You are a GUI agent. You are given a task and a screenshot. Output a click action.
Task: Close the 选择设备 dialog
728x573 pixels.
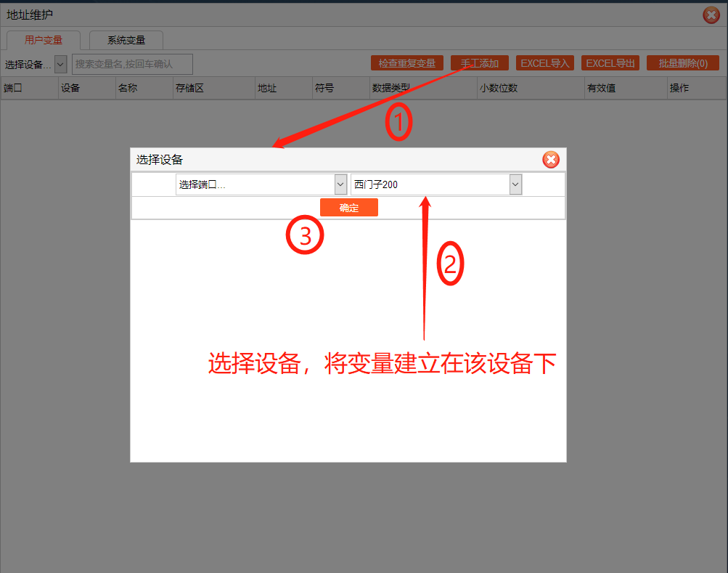click(551, 160)
